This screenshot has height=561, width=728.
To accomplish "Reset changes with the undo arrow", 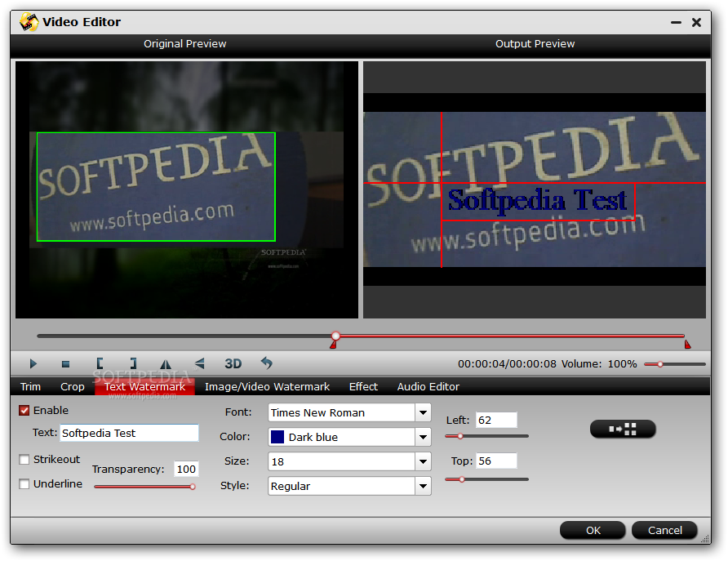I will coord(267,363).
